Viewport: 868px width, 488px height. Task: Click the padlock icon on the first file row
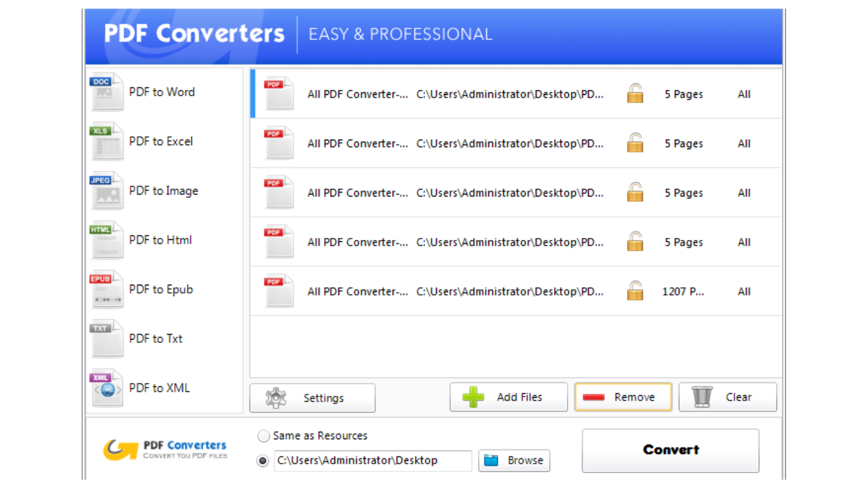point(635,94)
